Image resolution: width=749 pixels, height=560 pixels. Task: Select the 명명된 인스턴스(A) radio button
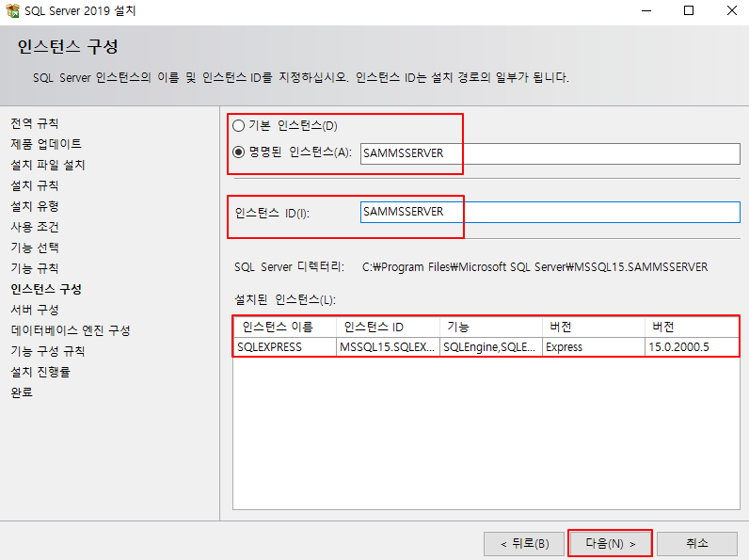238,152
